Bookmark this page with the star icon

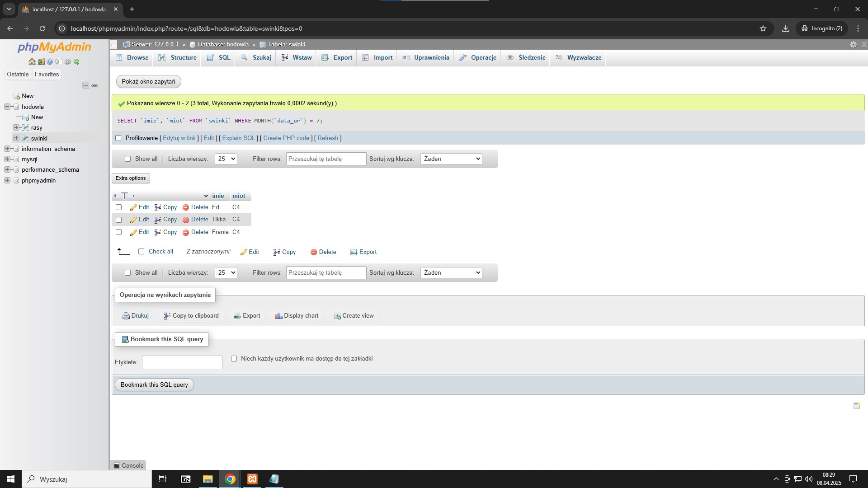click(763, 28)
